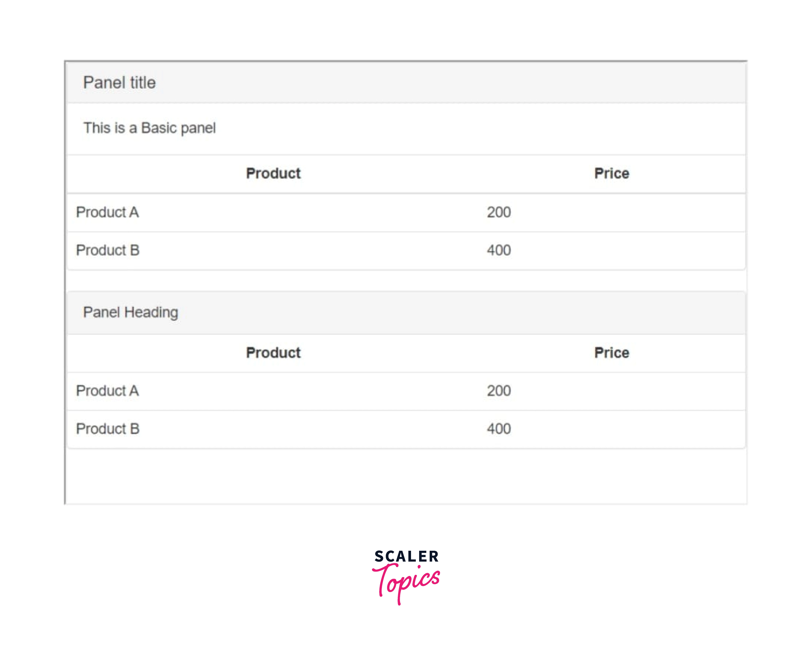Click Product A row under Panel Heading
The width and height of the screenshot is (812, 651).
(107, 391)
